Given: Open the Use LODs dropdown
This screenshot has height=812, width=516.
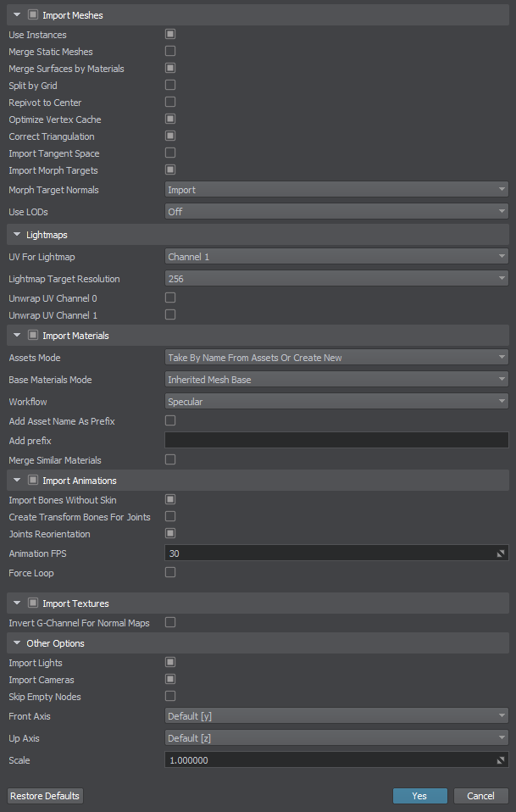Looking at the screenshot, I should pos(336,211).
